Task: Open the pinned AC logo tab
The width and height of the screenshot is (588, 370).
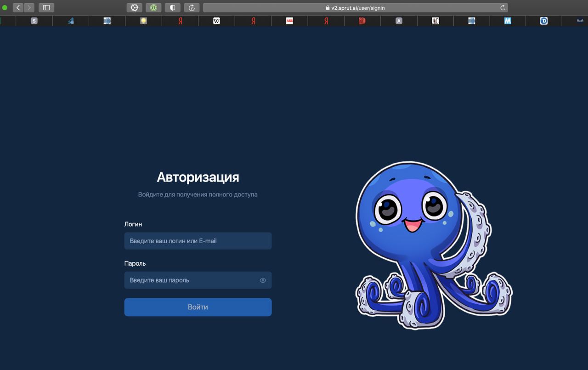Action: point(435,21)
